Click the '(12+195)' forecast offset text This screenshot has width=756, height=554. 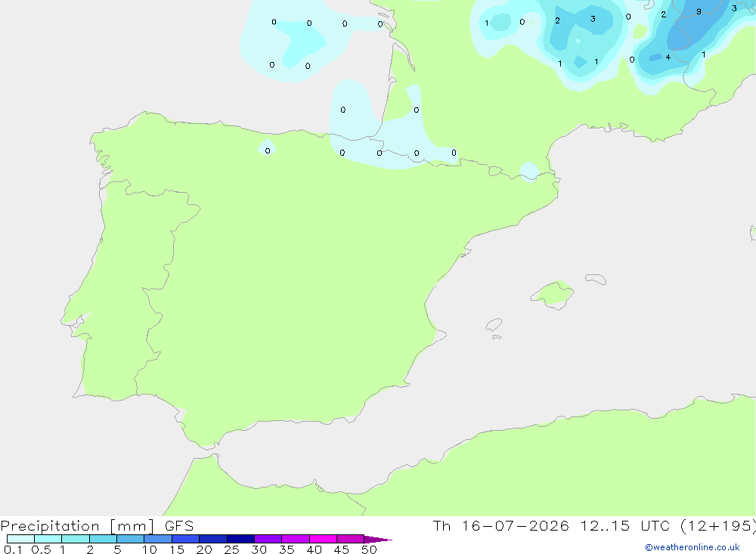718,526
